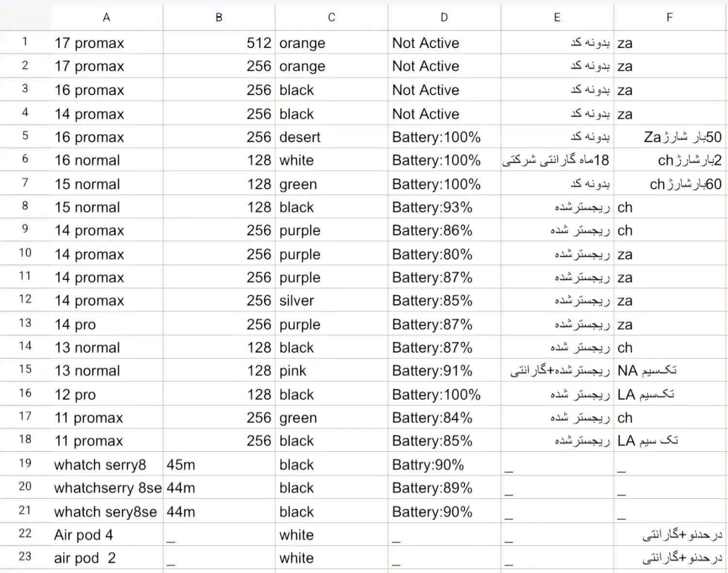Click the column D header
The width and height of the screenshot is (728, 573).
444,17
